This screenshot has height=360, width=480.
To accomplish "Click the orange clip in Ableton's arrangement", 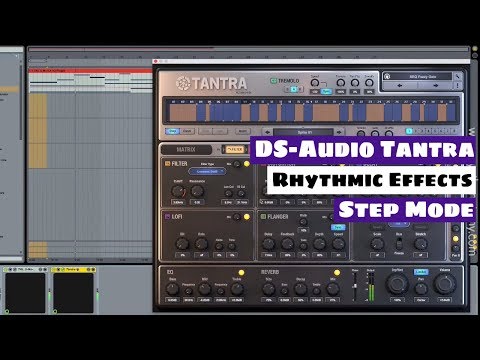I will 38,131.
